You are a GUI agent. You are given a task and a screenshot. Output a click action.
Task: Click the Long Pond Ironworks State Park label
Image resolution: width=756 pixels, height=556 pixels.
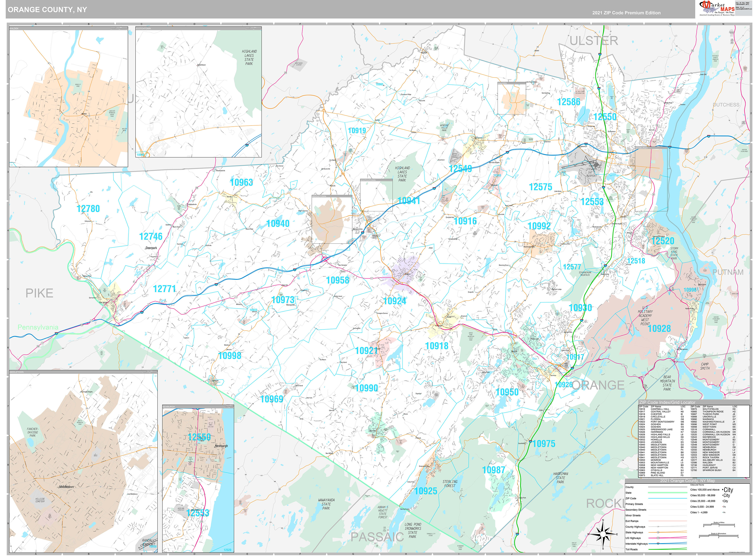[413, 530]
